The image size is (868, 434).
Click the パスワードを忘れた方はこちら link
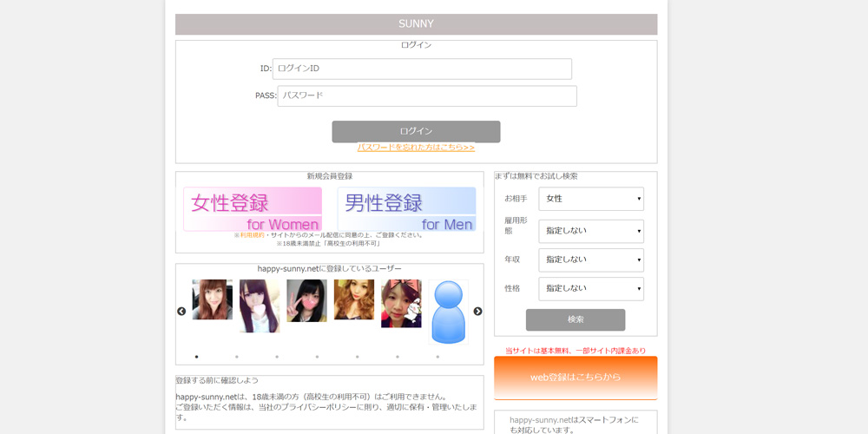[x=416, y=148]
